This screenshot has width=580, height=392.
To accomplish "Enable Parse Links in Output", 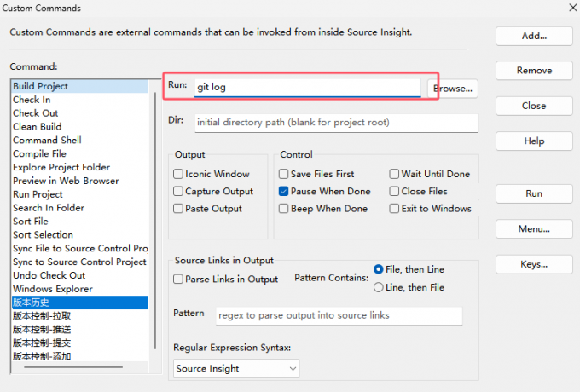I will [x=178, y=279].
